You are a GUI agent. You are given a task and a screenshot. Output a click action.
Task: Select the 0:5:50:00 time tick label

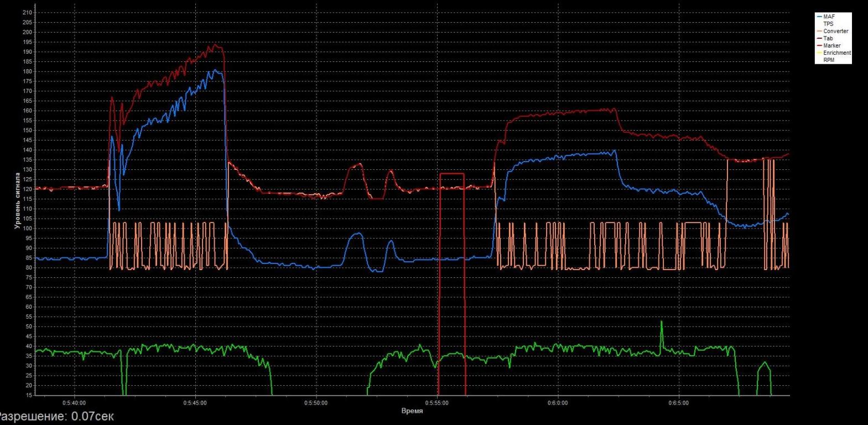[x=316, y=403]
